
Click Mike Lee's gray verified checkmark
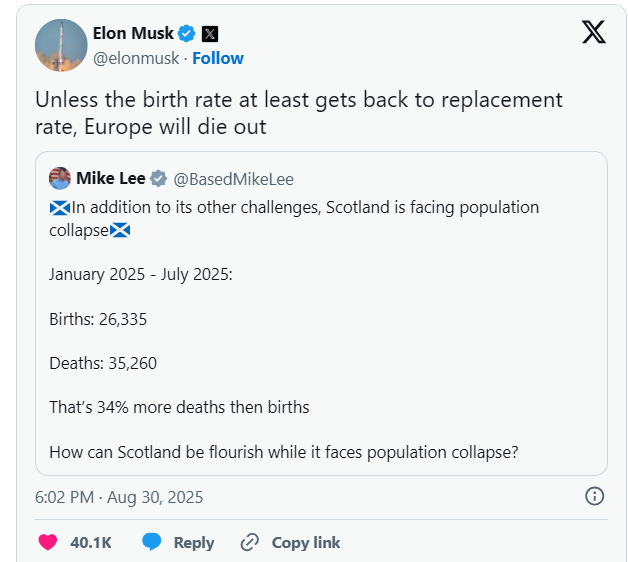pyautogui.click(x=159, y=179)
